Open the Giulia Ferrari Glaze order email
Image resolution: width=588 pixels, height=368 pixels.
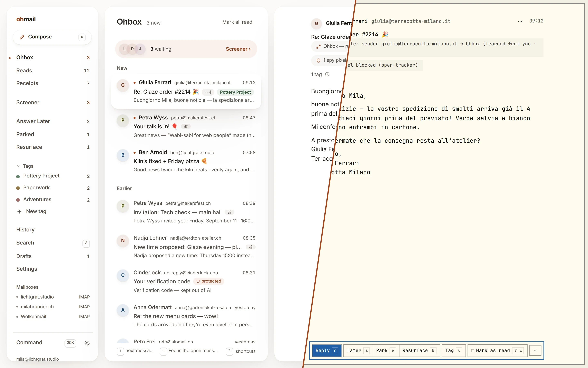pos(186,92)
